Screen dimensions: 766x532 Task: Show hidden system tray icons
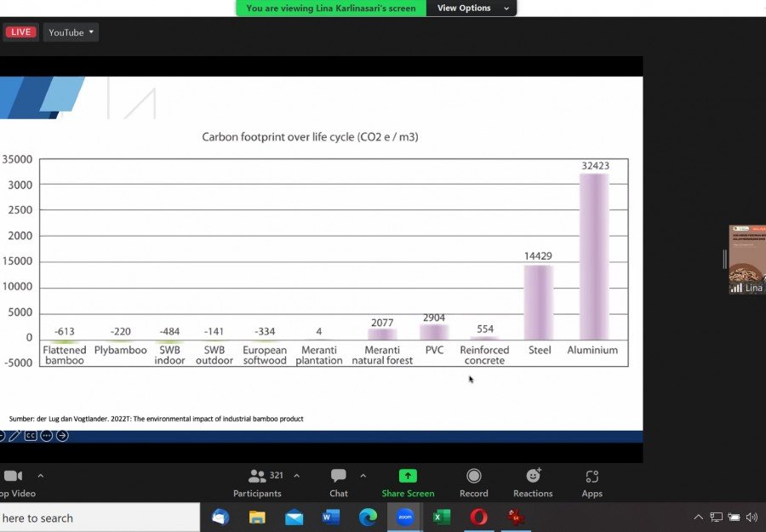[699, 517]
